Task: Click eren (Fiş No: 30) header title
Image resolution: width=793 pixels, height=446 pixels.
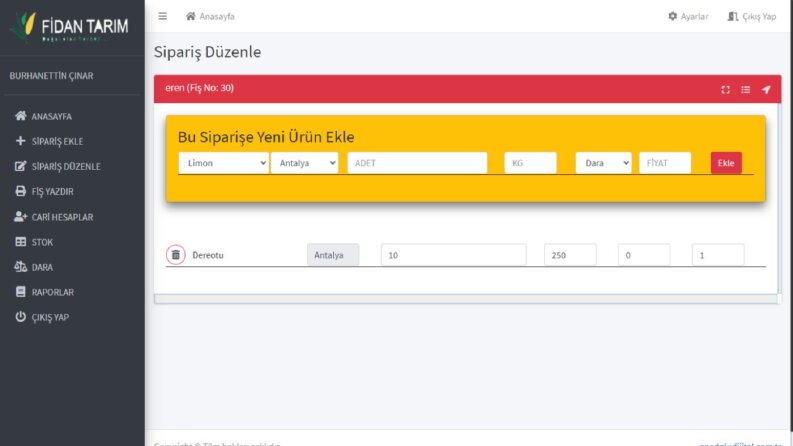Action: pyautogui.click(x=199, y=88)
